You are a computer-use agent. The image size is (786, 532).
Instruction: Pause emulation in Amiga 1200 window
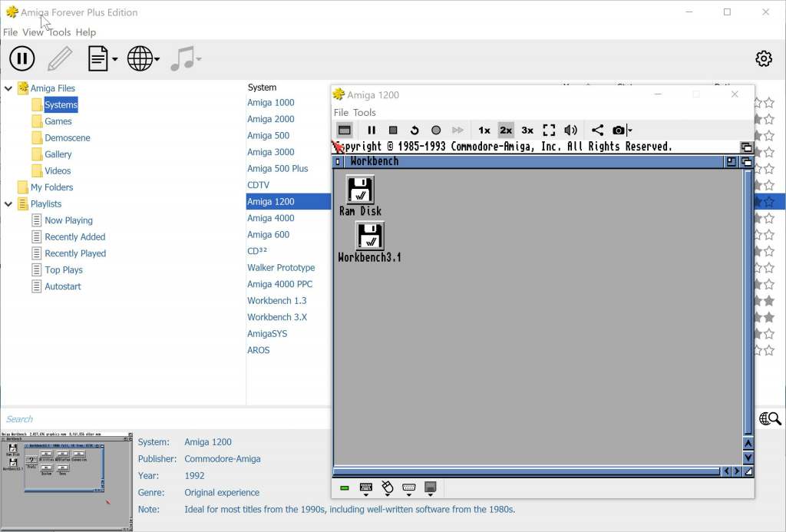click(x=372, y=131)
